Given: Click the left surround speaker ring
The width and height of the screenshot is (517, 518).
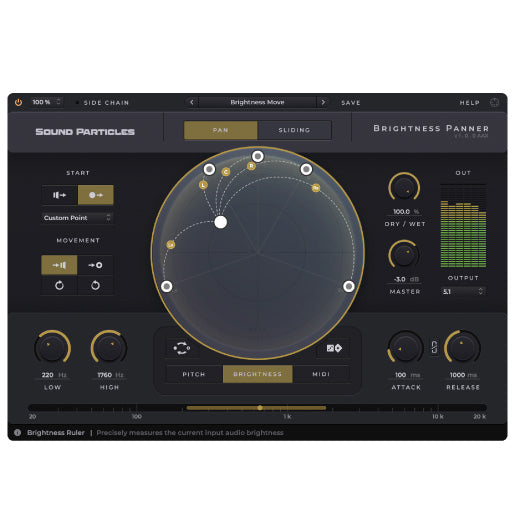Looking at the screenshot, I should click(x=167, y=286).
